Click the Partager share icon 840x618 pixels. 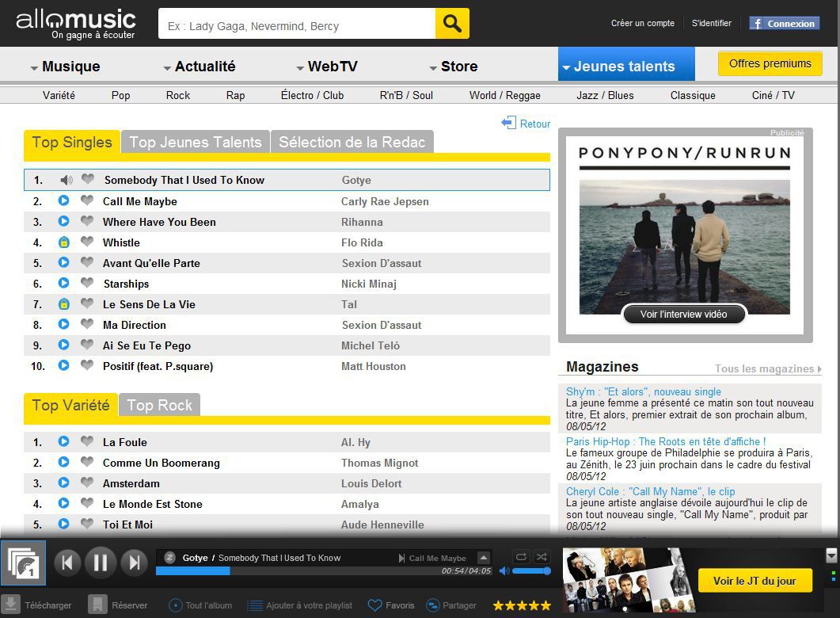[432, 605]
